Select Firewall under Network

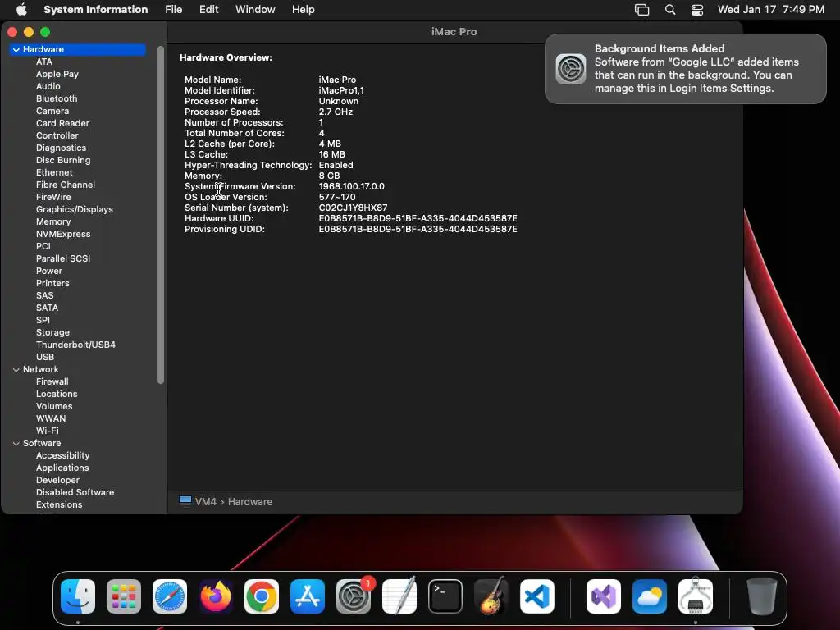pos(52,382)
